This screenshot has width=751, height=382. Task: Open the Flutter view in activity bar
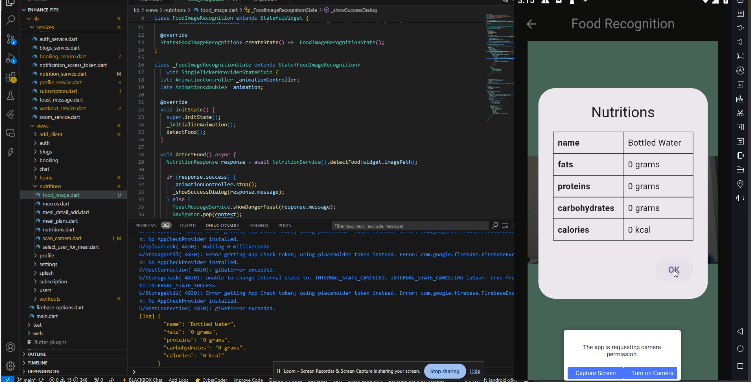coord(10,114)
